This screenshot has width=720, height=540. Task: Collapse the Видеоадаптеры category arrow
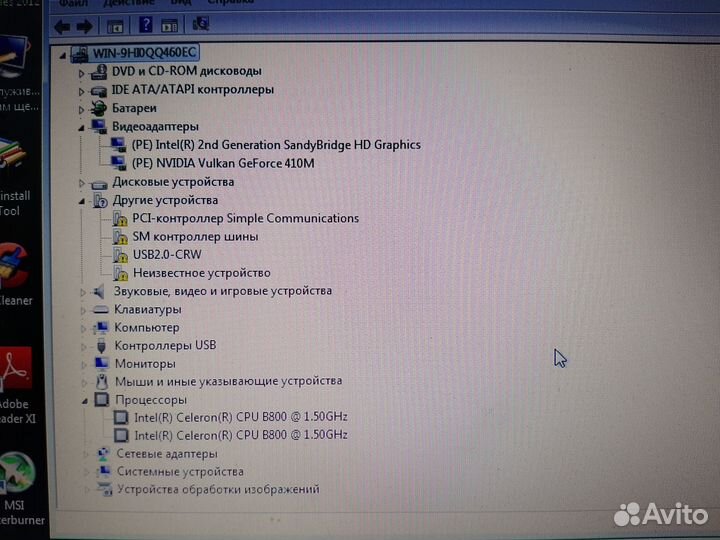pyautogui.click(x=81, y=128)
